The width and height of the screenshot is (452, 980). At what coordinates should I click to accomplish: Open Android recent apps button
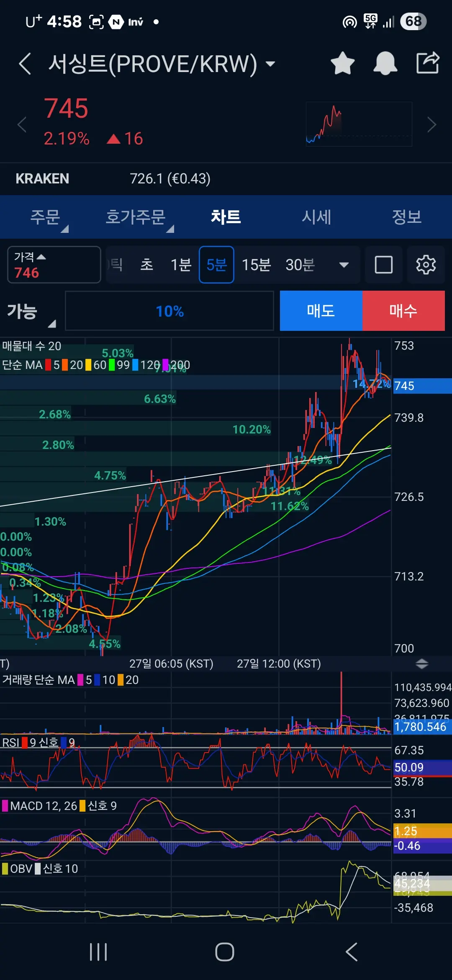tap(98, 952)
